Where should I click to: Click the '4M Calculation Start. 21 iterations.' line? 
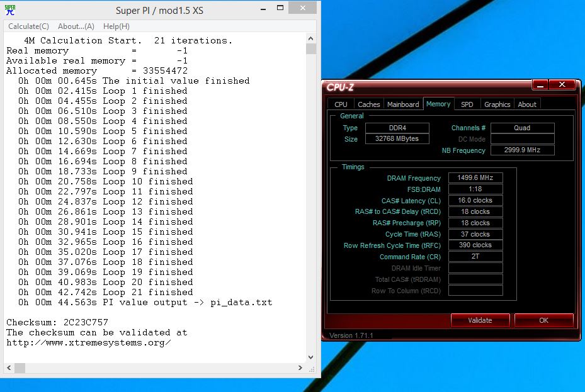click(x=128, y=40)
